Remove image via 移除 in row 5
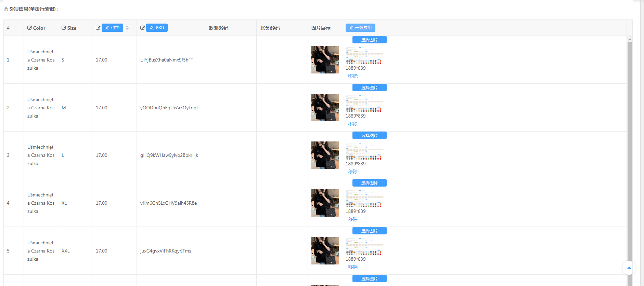 (x=353, y=267)
